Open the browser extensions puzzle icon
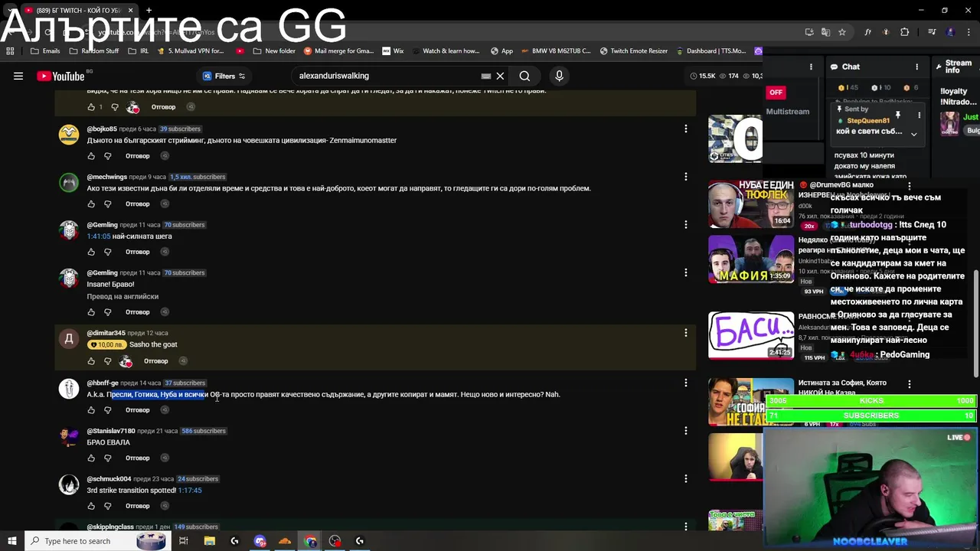The image size is (980, 551). [904, 32]
